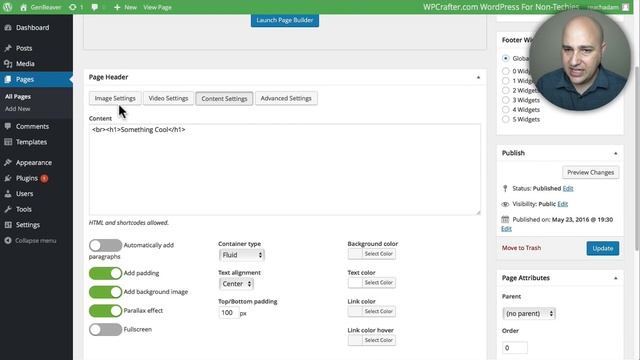The image size is (640, 360).
Task: Click the Visibility eye icon in Publish box
Action: pos(505,204)
